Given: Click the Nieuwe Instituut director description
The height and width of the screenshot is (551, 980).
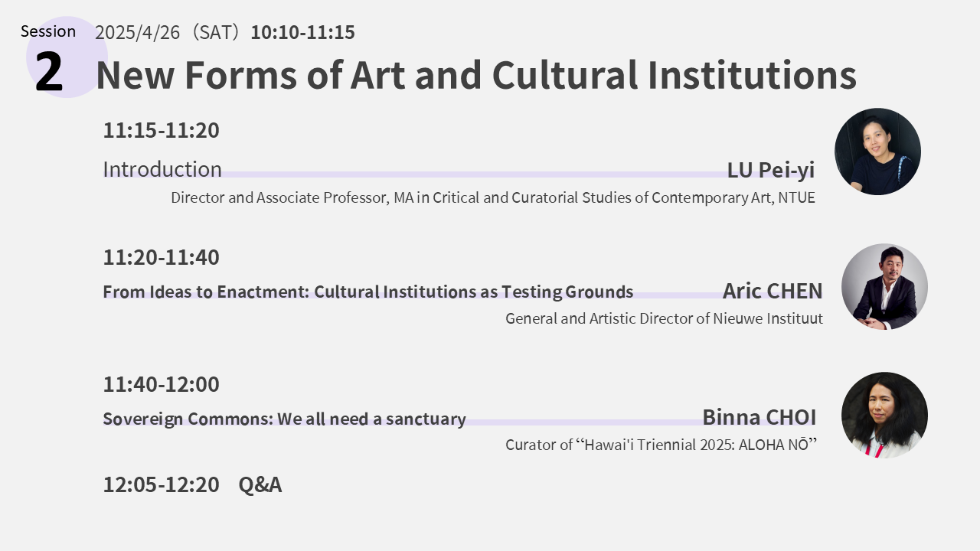Looking at the screenshot, I should pos(664,318).
